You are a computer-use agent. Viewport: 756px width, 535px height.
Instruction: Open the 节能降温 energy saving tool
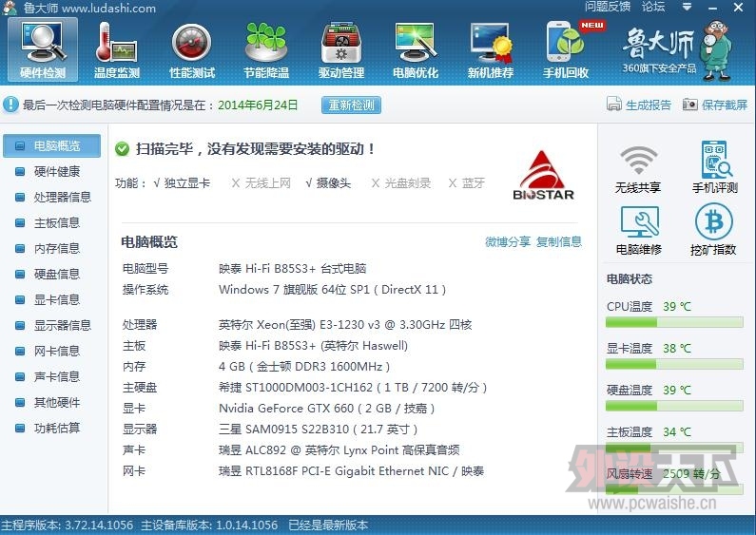(266, 50)
